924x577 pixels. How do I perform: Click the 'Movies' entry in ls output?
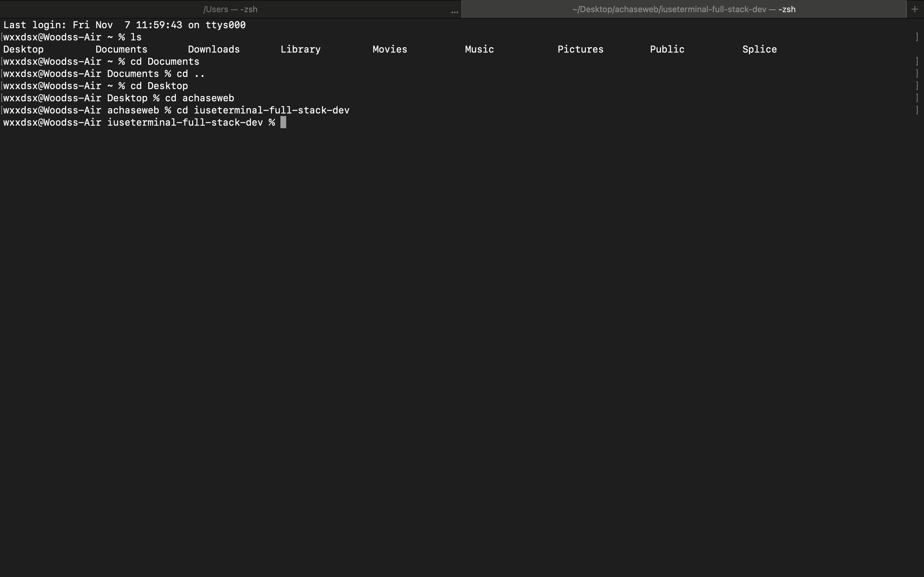(x=390, y=49)
